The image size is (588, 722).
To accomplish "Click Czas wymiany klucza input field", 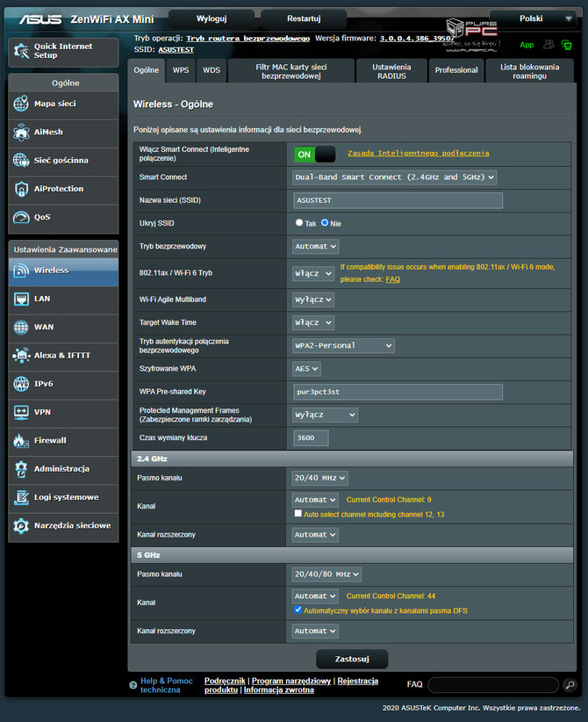I will tap(311, 438).
